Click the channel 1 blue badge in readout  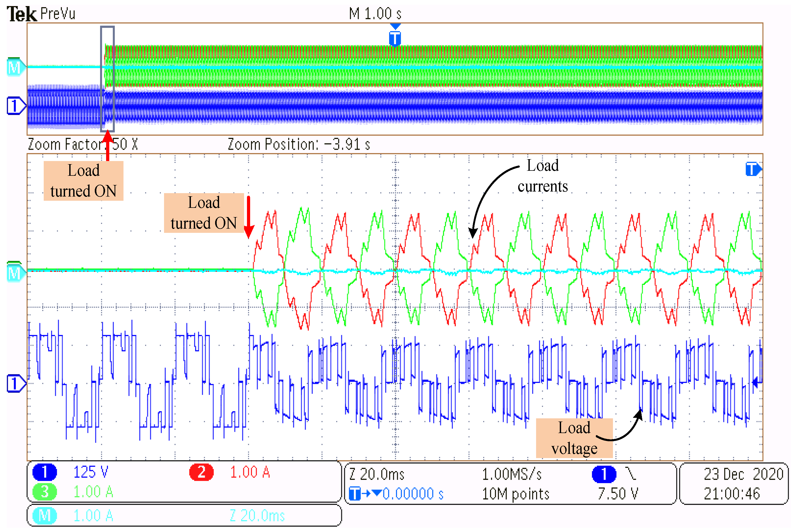coord(44,472)
